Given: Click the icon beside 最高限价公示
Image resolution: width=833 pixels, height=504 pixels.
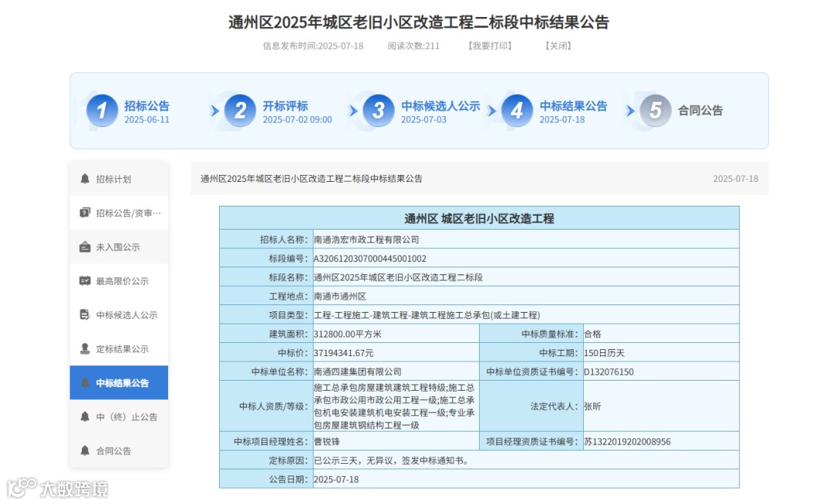Looking at the screenshot, I should click(x=85, y=281).
